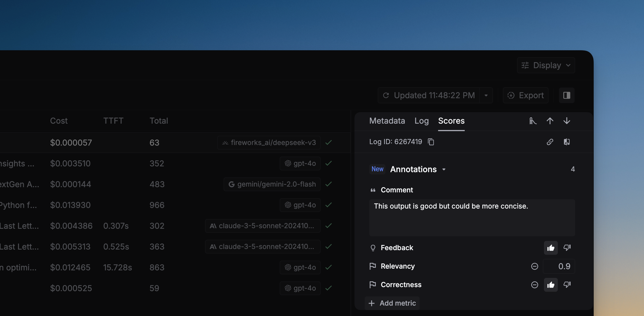The width and height of the screenshot is (644, 316).
Task: Click the checkmark in the $0.003510 row
Action: click(x=329, y=163)
